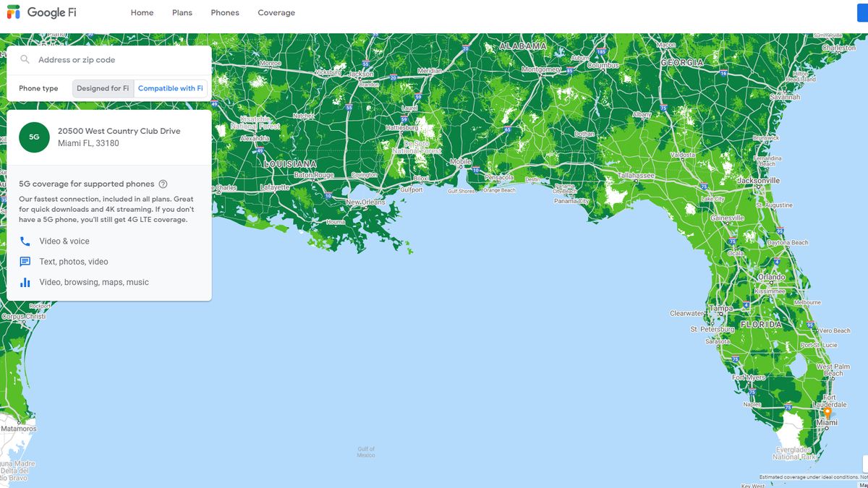Click the 5G coverage badge circle

tap(34, 137)
